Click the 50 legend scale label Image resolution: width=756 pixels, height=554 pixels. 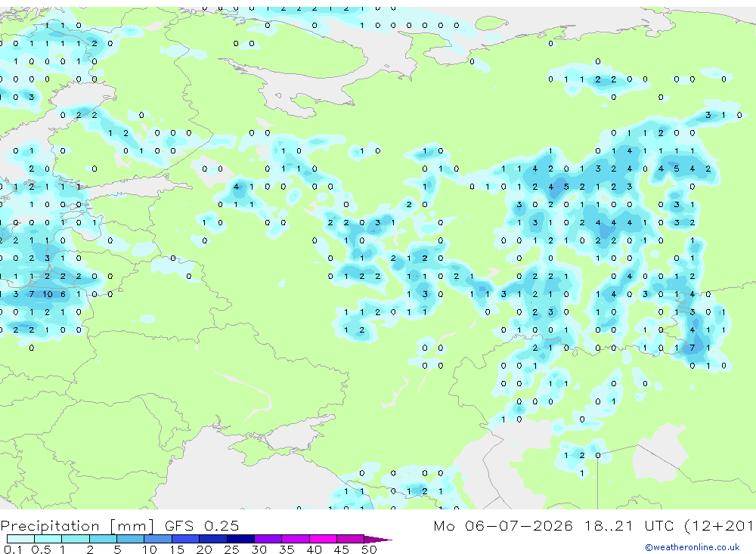[x=369, y=549]
